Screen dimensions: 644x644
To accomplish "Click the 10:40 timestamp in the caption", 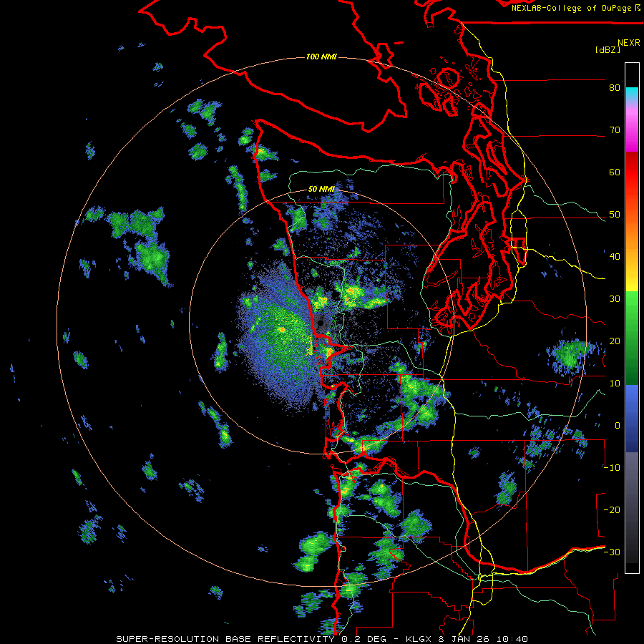I will coord(512,639).
